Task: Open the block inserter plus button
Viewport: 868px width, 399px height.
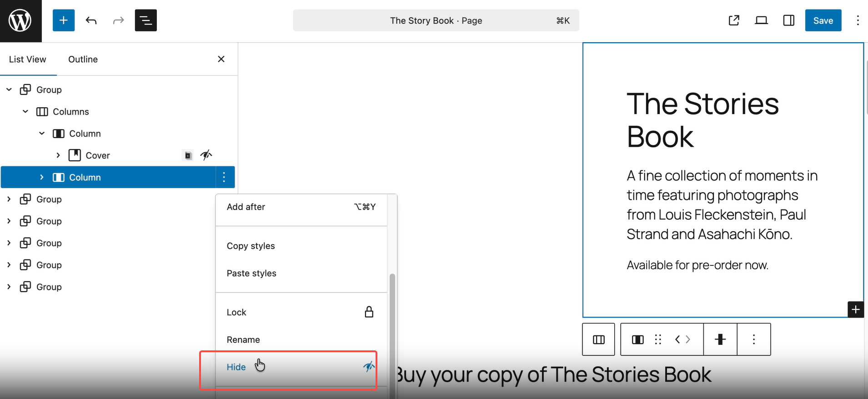Action: tap(64, 20)
